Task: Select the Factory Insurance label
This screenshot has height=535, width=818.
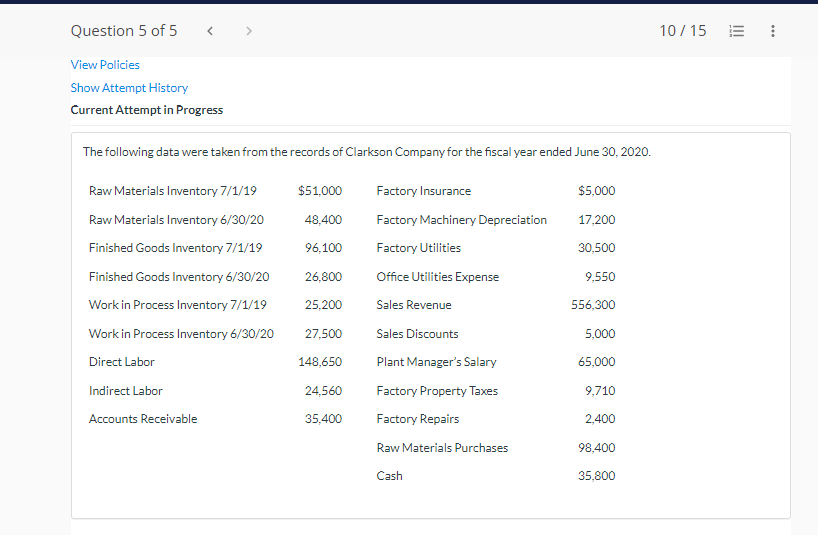Action: (424, 191)
